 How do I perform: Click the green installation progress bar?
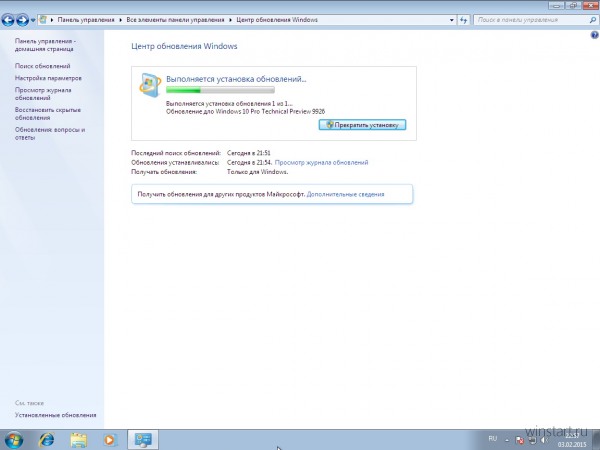pos(220,90)
